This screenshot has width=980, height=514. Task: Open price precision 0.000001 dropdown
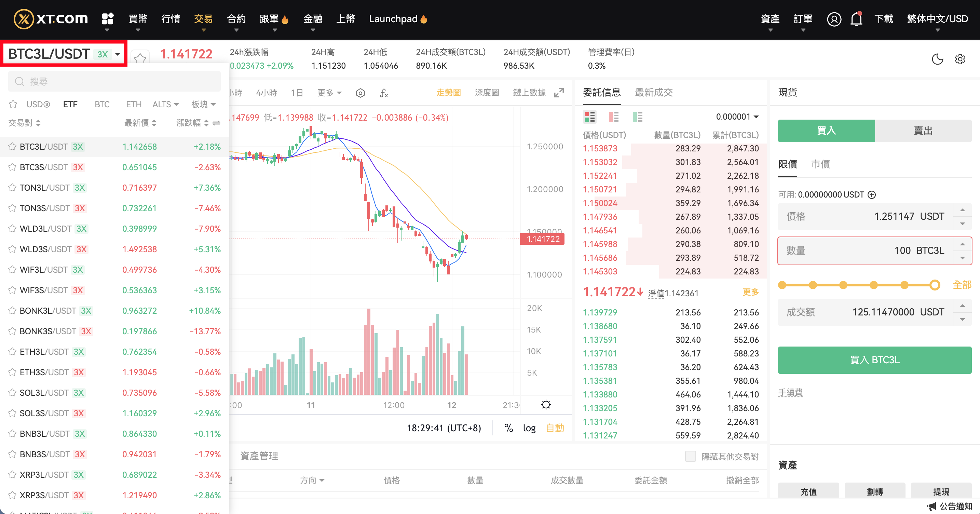[737, 117]
